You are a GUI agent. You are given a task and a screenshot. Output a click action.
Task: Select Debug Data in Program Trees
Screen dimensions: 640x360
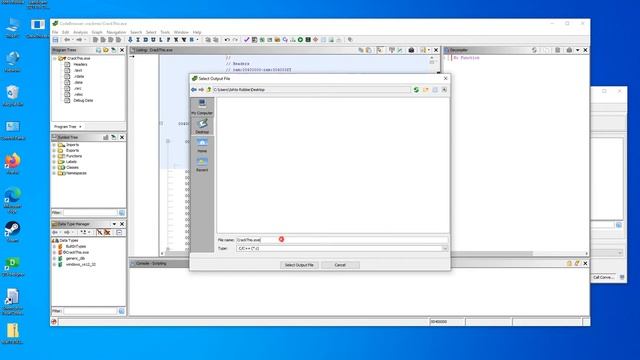pyautogui.click(x=83, y=100)
